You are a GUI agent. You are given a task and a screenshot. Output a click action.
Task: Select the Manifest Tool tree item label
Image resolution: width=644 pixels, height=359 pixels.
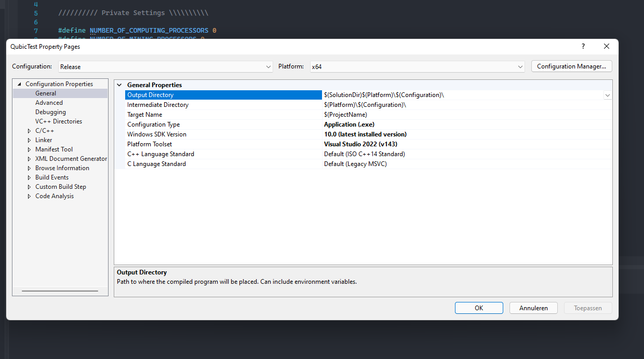[x=54, y=149]
